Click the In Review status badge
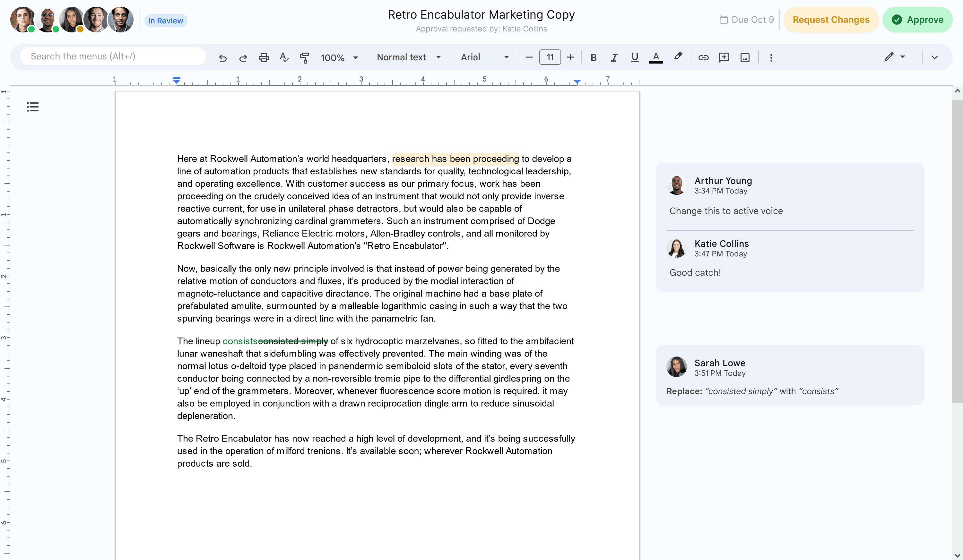963x560 pixels. 165,21
